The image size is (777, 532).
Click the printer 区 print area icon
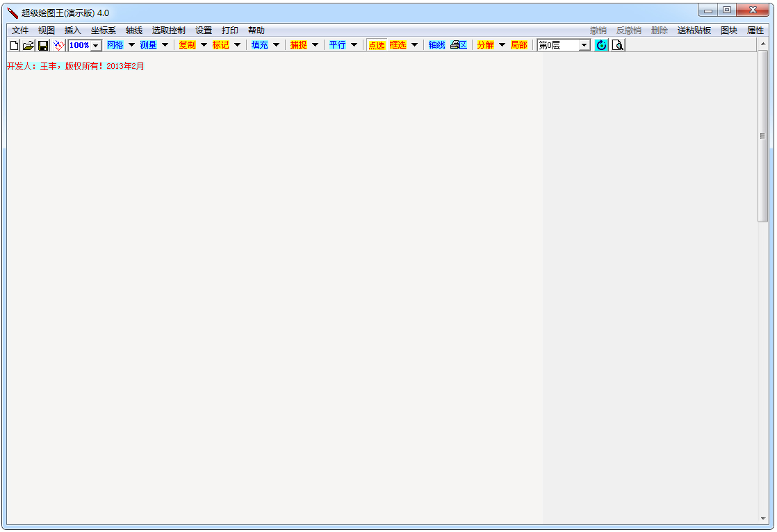coord(459,45)
